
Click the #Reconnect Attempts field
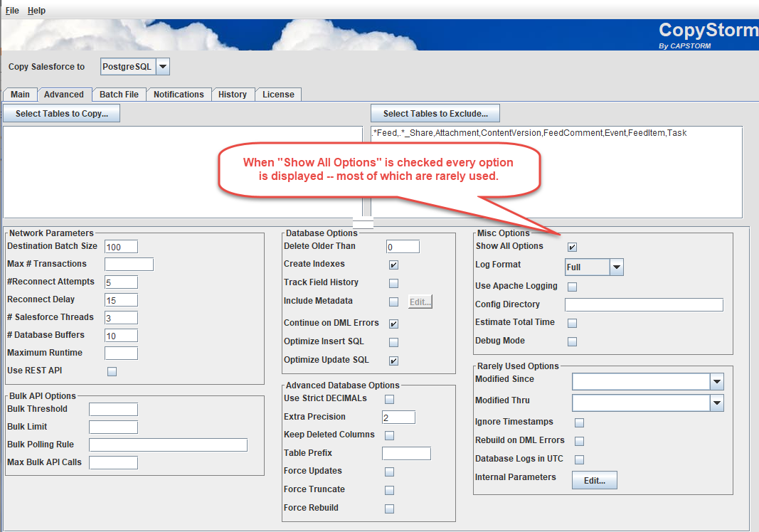[x=121, y=282]
